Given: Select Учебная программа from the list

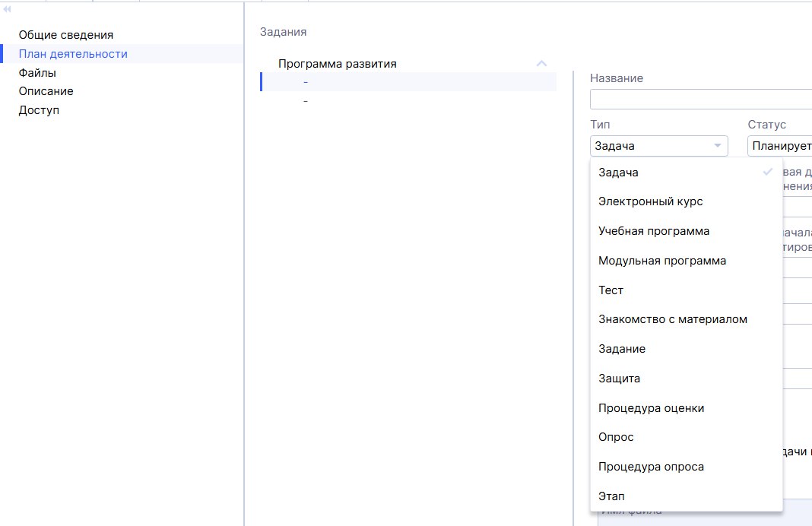Looking at the screenshot, I should pos(654,231).
